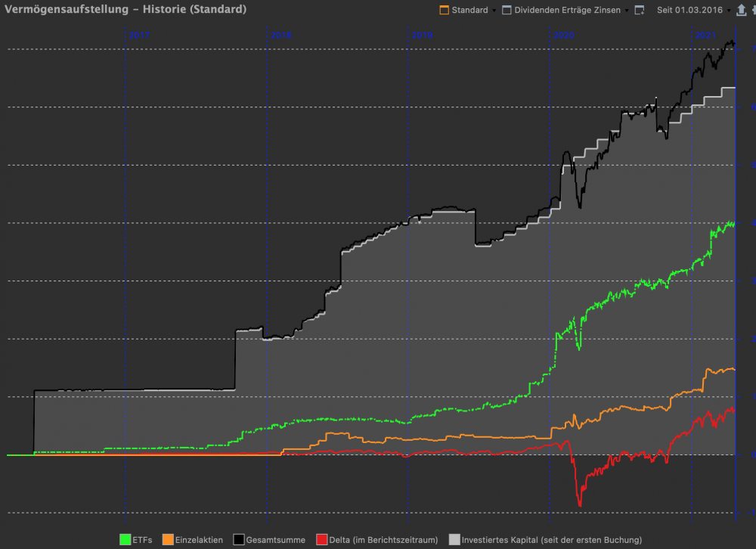The height and width of the screenshot is (549, 756).
Task: Click the 2019 year axis label
Action: point(422,36)
